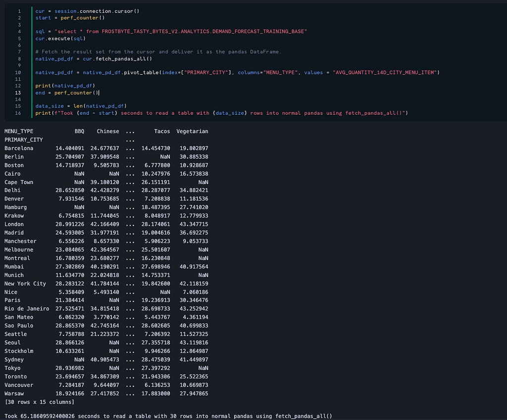Click the 'Montreal' row label
The image size is (507, 420).
tap(17, 258)
